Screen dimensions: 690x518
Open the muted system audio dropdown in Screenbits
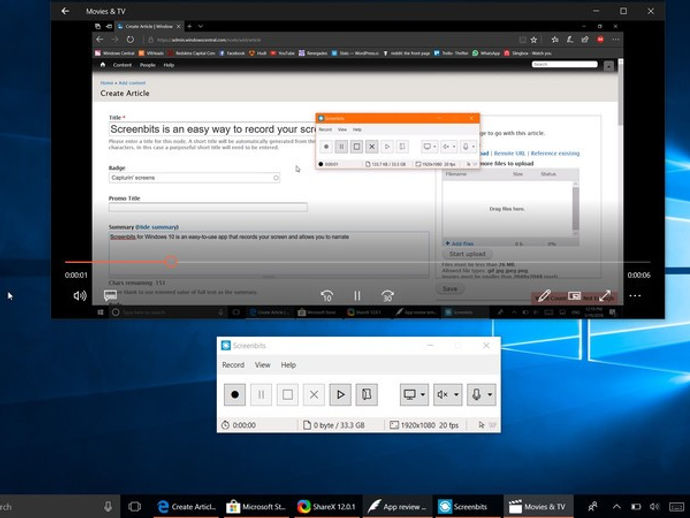tap(448, 394)
